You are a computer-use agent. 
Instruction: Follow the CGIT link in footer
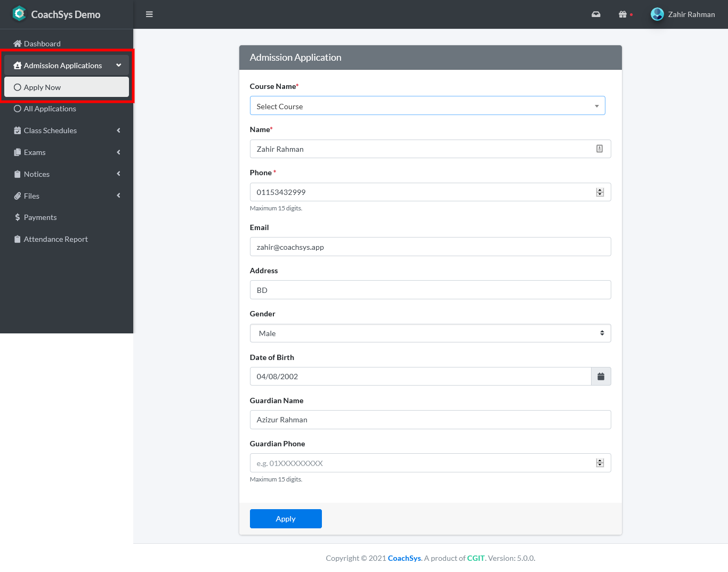[475, 558]
